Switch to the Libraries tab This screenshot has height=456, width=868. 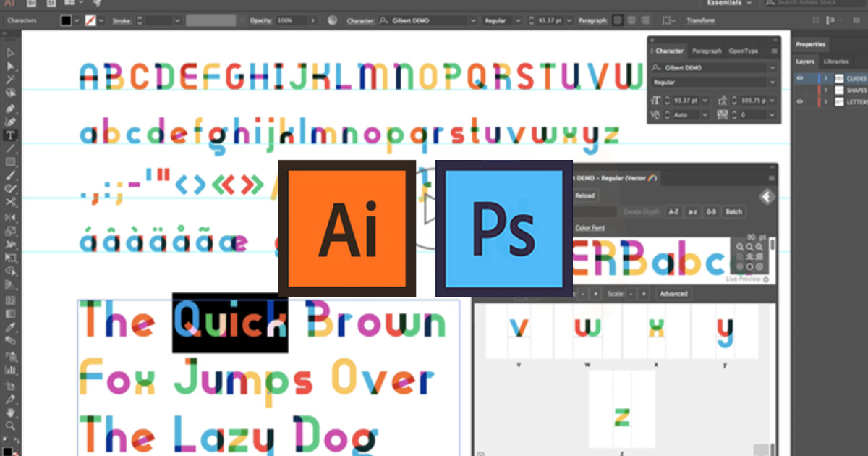click(836, 62)
